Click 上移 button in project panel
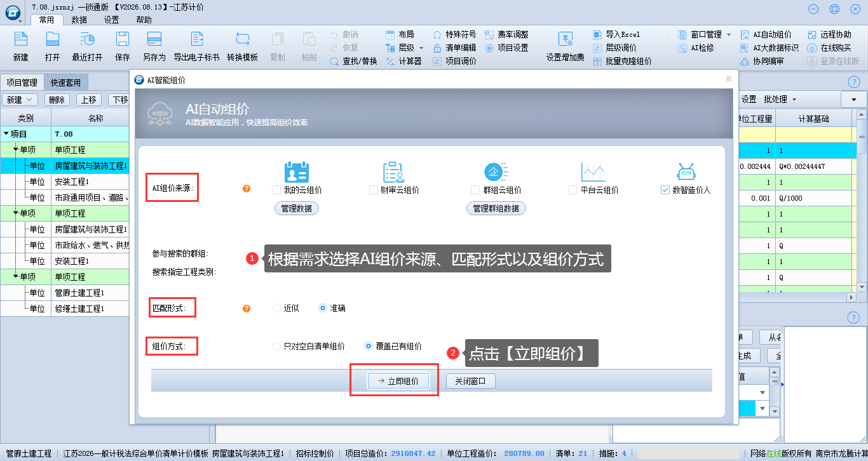Screen dimensions: 868x461 pos(89,100)
